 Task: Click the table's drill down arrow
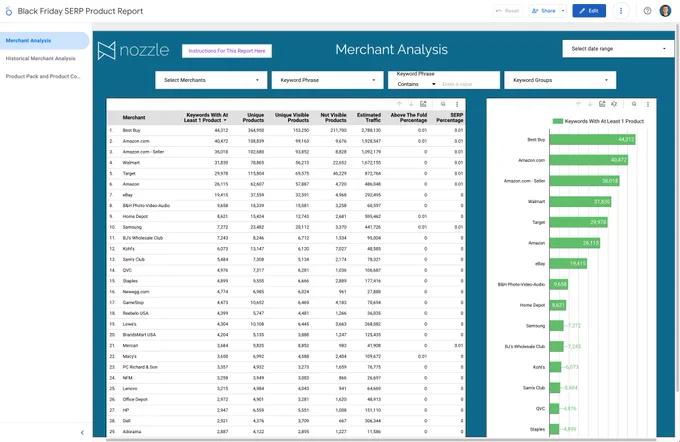coord(411,104)
